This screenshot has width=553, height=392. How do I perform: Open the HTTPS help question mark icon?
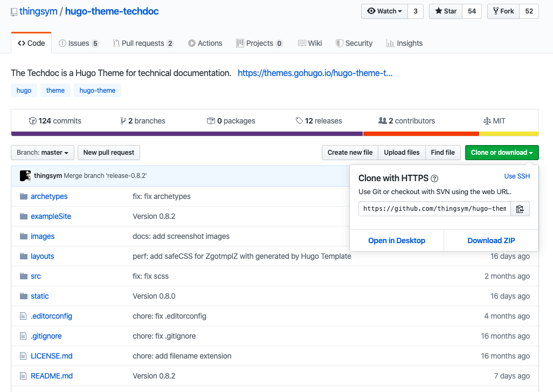434,178
